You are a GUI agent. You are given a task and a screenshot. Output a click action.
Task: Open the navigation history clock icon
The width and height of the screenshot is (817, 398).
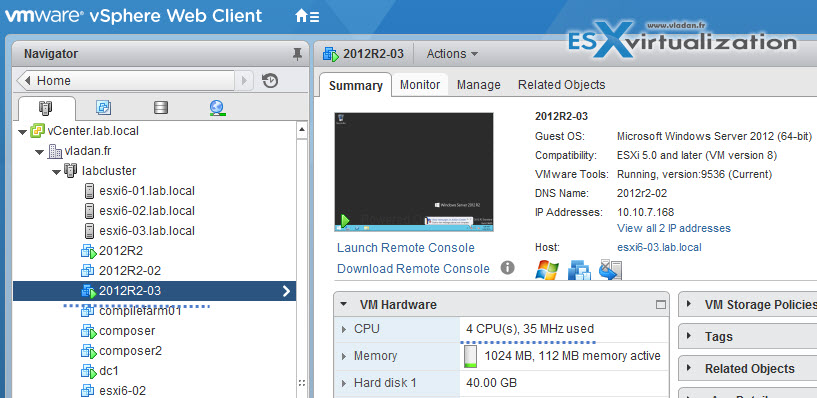click(270, 81)
